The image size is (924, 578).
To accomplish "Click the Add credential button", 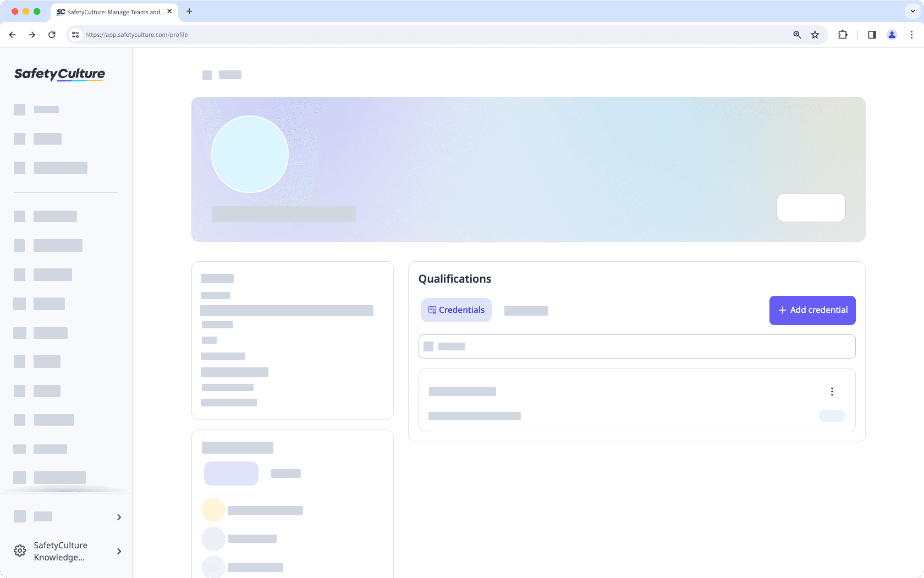I will tap(812, 310).
